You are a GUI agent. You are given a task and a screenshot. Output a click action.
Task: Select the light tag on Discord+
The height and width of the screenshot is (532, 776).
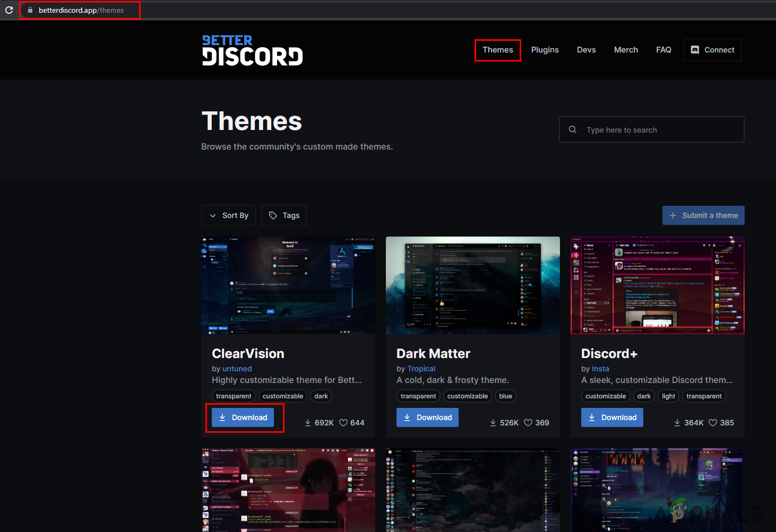click(x=669, y=396)
